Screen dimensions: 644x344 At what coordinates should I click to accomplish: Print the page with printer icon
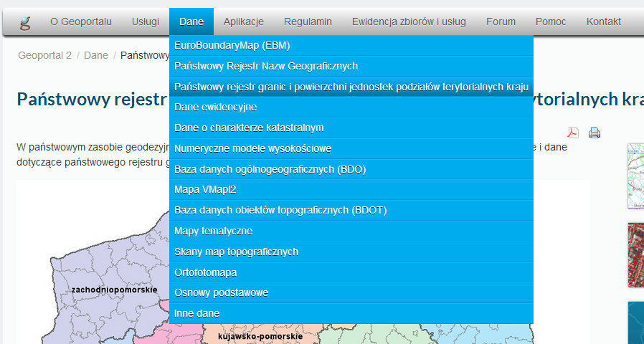pyautogui.click(x=595, y=133)
